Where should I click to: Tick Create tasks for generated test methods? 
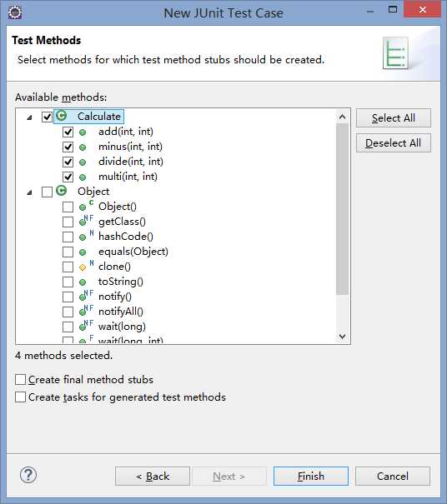20,397
